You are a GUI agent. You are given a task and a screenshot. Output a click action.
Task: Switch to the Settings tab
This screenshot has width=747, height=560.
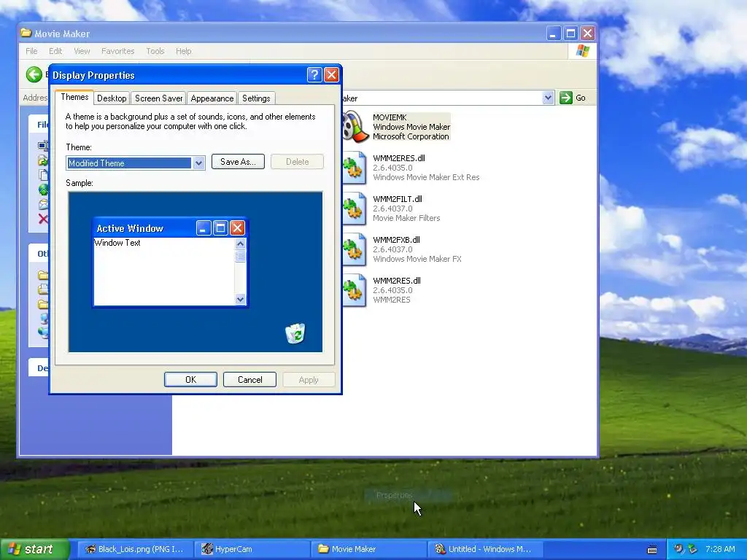click(x=256, y=98)
